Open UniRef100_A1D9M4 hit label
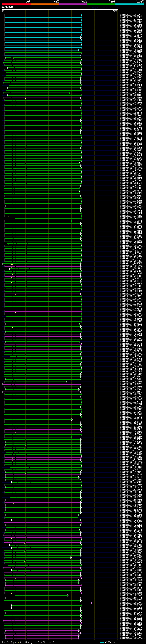The height and width of the screenshot is (644, 146). (131, 593)
